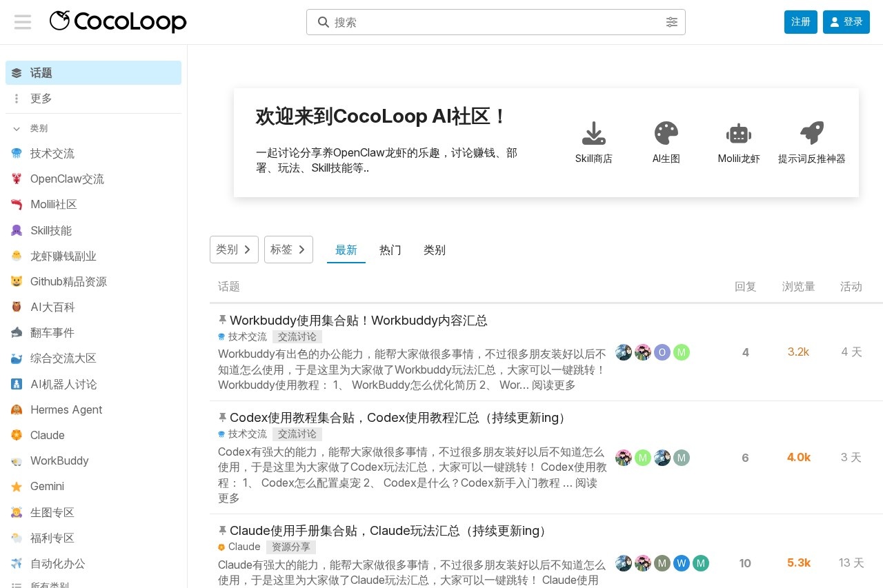Click the 注册 button

(x=801, y=22)
